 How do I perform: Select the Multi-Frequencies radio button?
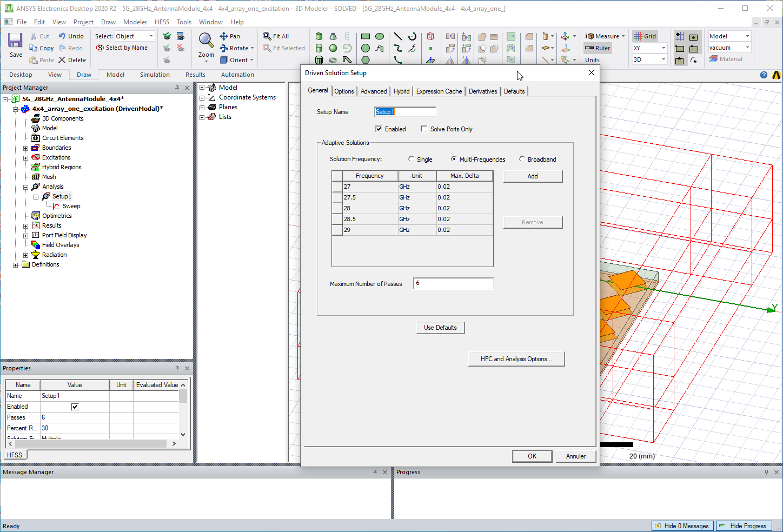(x=454, y=159)
